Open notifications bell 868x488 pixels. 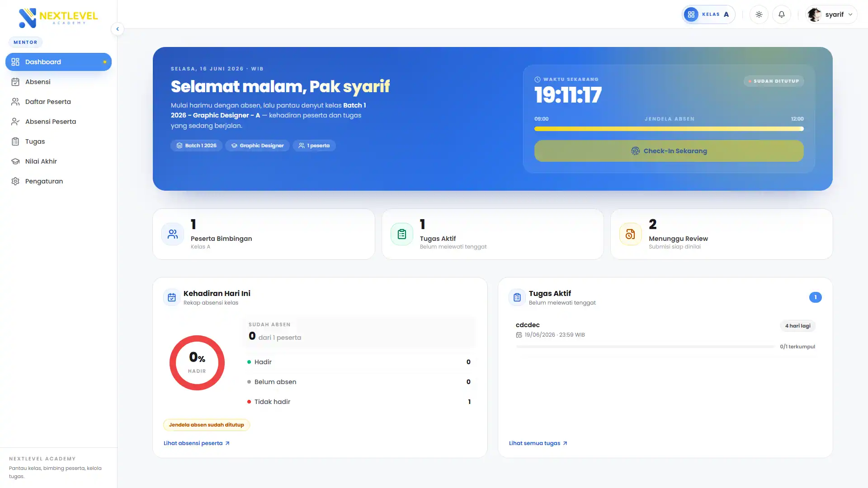point(782,14)
